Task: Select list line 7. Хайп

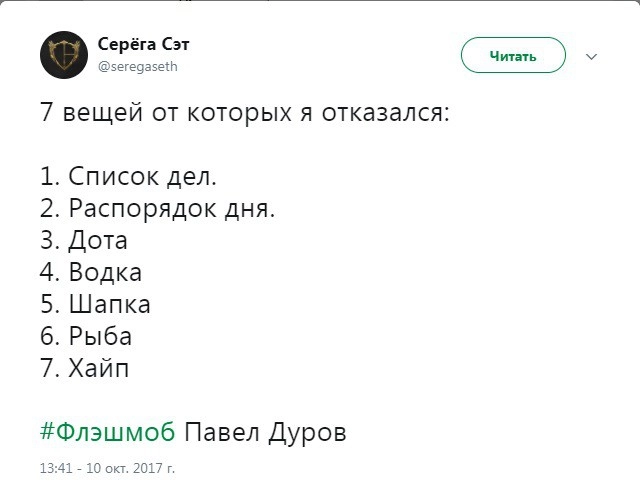Action: pos(85,368)
